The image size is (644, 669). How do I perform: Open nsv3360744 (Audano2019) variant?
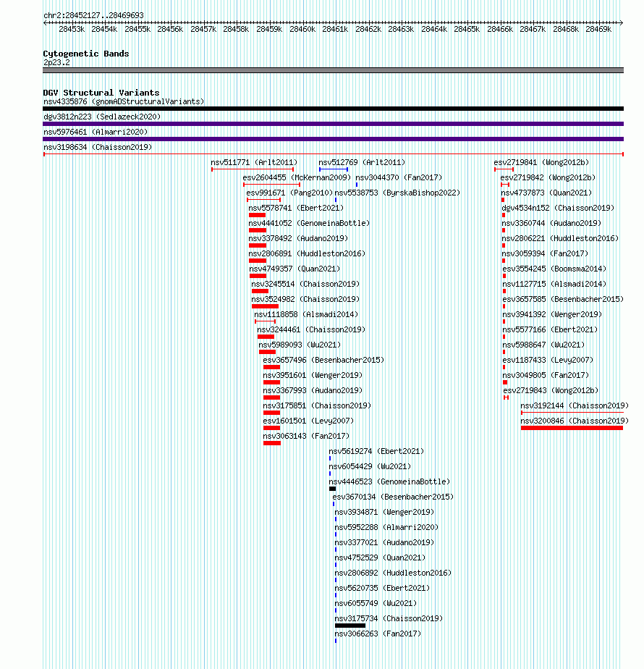pyautogui.click(x=551, y=223)
